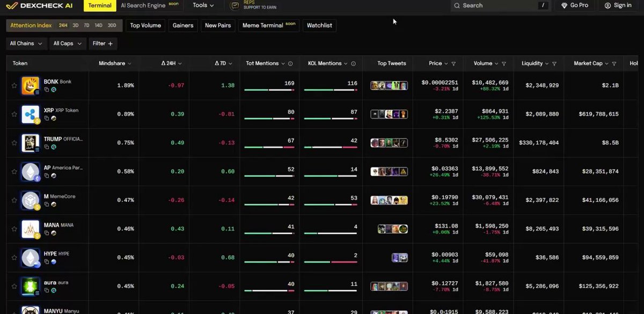Click the Sign in button
Viewport: 644px width, 314px height.
point(618,5)
